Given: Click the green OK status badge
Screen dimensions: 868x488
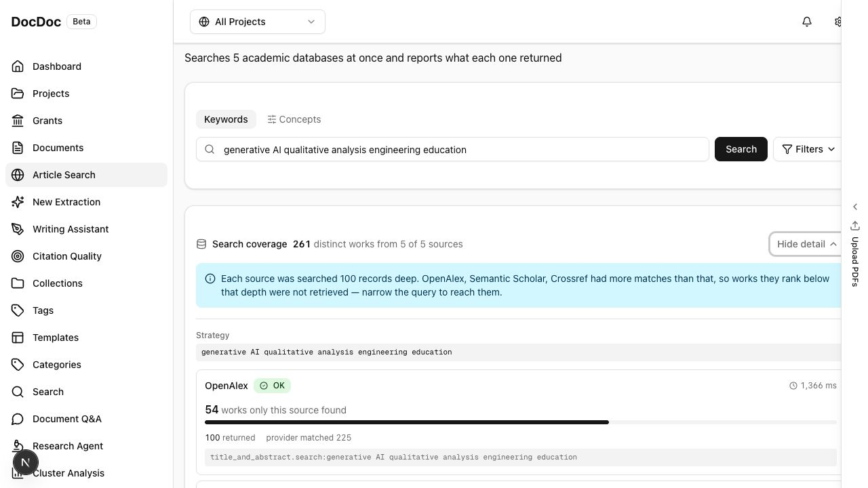Looking at the screenshot, I should 273,386.
